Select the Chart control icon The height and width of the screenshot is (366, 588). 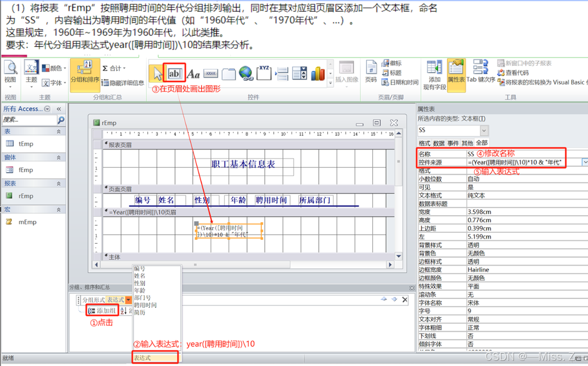(x=318, y=73)
